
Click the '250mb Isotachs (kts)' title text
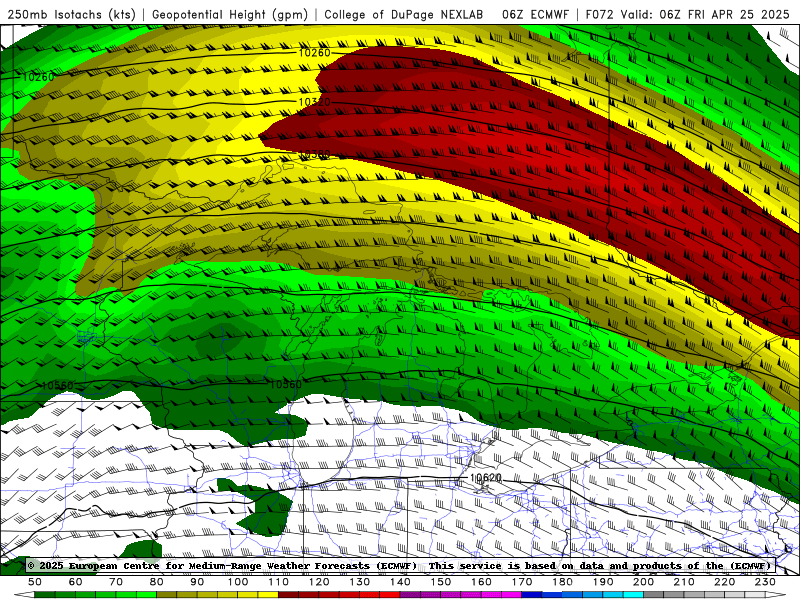pyautogui.click(x=71, y=15)
